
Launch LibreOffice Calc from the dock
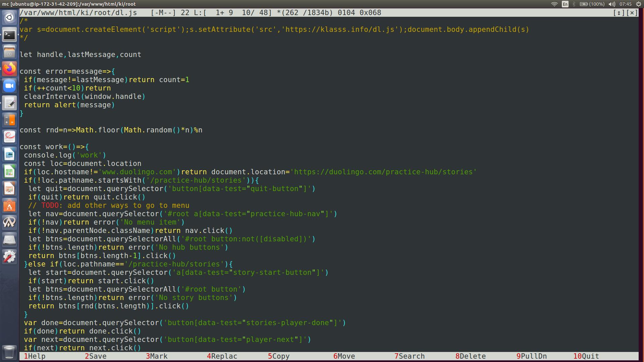[x=9, y=172]
